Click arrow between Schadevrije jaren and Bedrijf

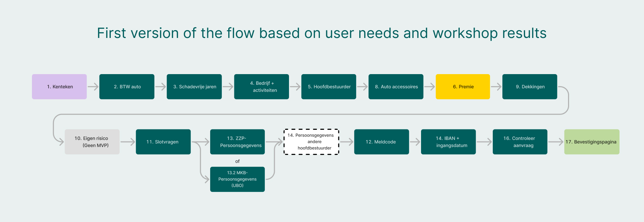click(x=228, y=87)
